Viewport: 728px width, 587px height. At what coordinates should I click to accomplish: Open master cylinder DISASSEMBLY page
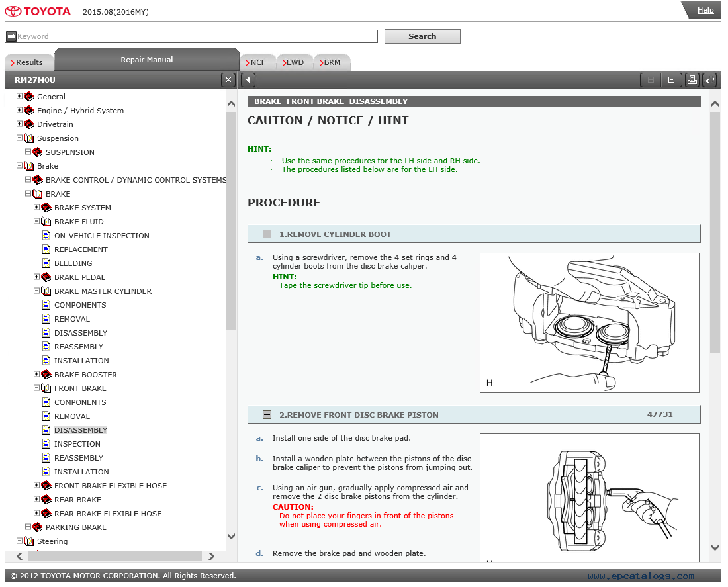pyautogui.click(x=80, y=333)
